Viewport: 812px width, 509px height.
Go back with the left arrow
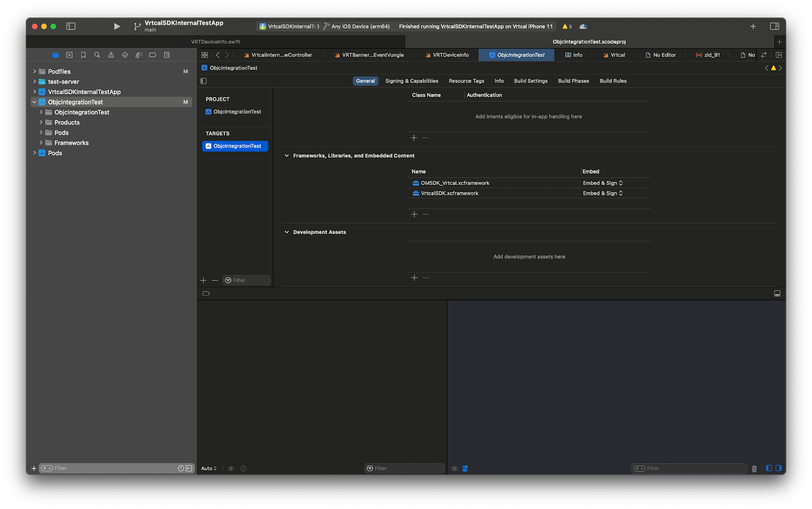(218, 55)
